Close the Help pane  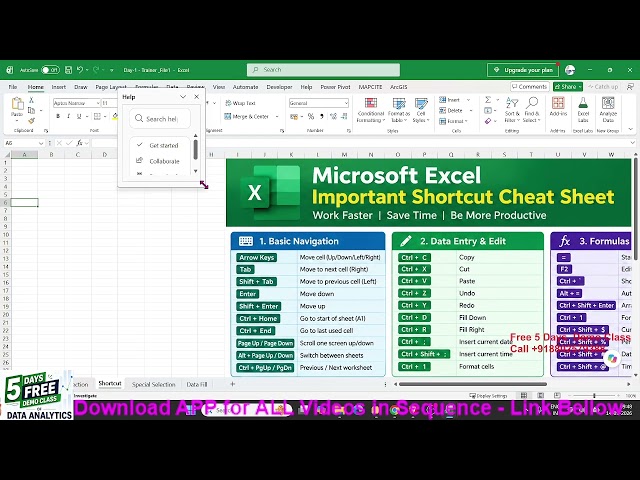click(197, 97)
